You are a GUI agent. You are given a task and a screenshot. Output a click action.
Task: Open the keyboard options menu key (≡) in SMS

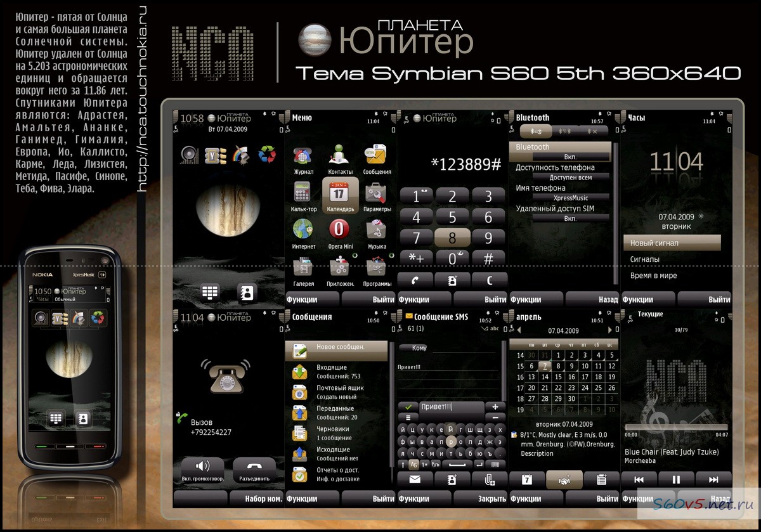pyautogui.click(x=408, y=417)
